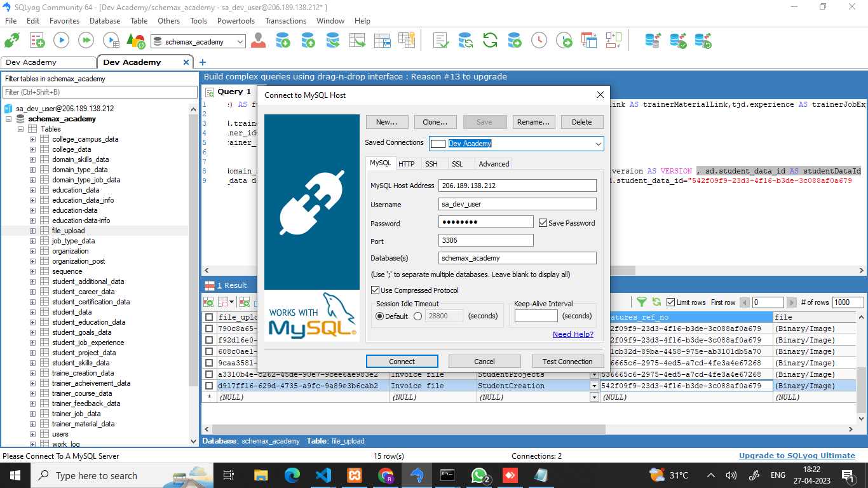Expand the college_campus_data table

click(x=33, y=139)
